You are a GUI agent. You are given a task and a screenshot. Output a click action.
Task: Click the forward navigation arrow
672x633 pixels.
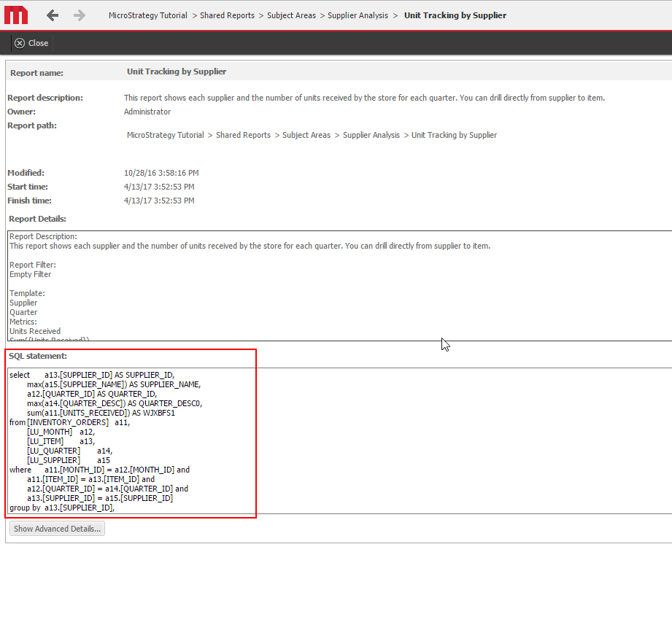coord(80,15)
